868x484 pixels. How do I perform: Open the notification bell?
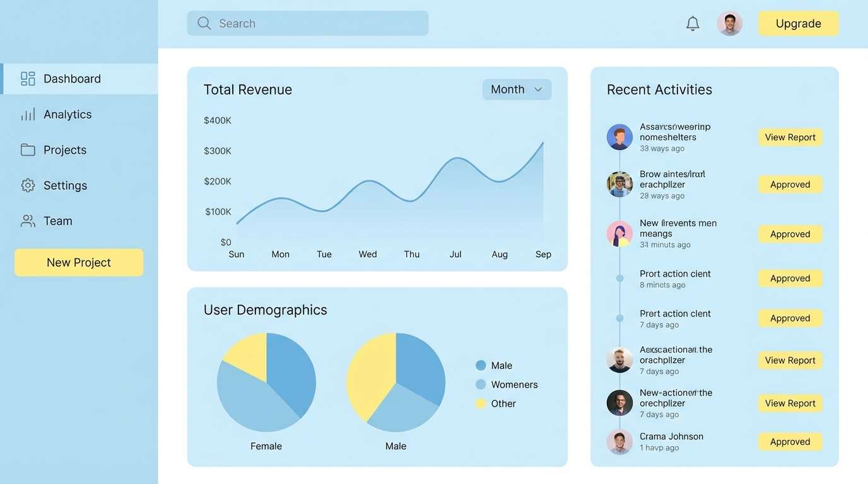[692, 23]
